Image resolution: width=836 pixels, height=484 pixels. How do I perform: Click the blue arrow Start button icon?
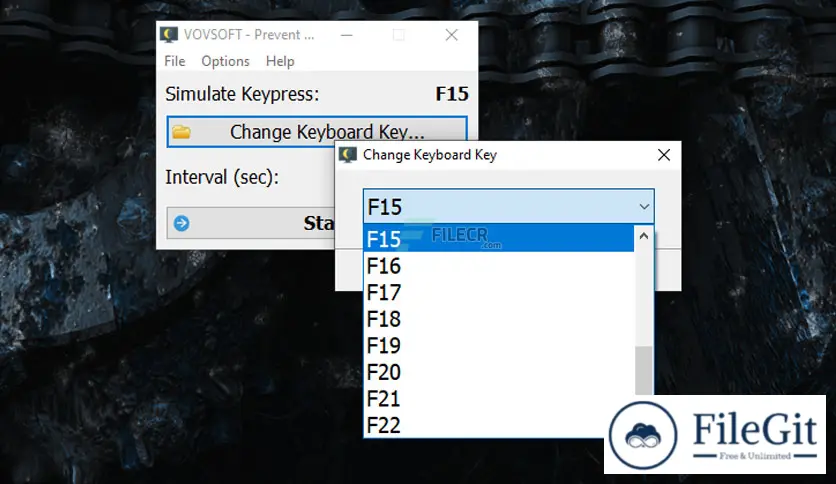click(181, 223)
